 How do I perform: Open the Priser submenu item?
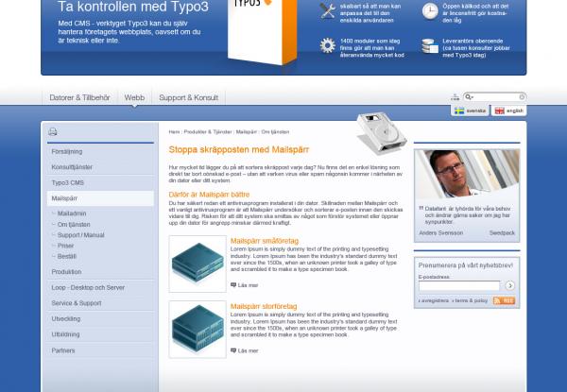[65, 246]
